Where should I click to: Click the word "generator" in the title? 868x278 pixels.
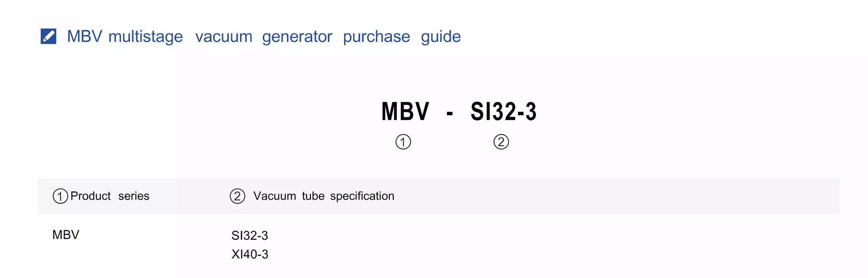pyautogui.click(x=297, y=37)
